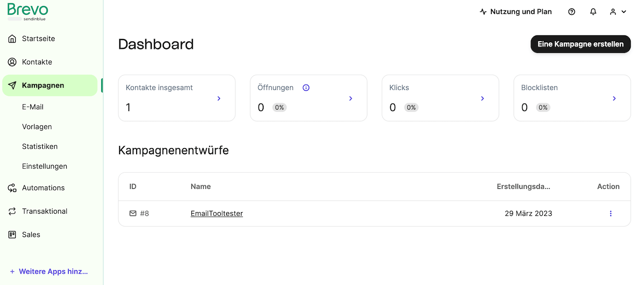Screen dimensions: 644x285
Task: Open Vorlagen submenu item
Action: (x=37, y=127)
